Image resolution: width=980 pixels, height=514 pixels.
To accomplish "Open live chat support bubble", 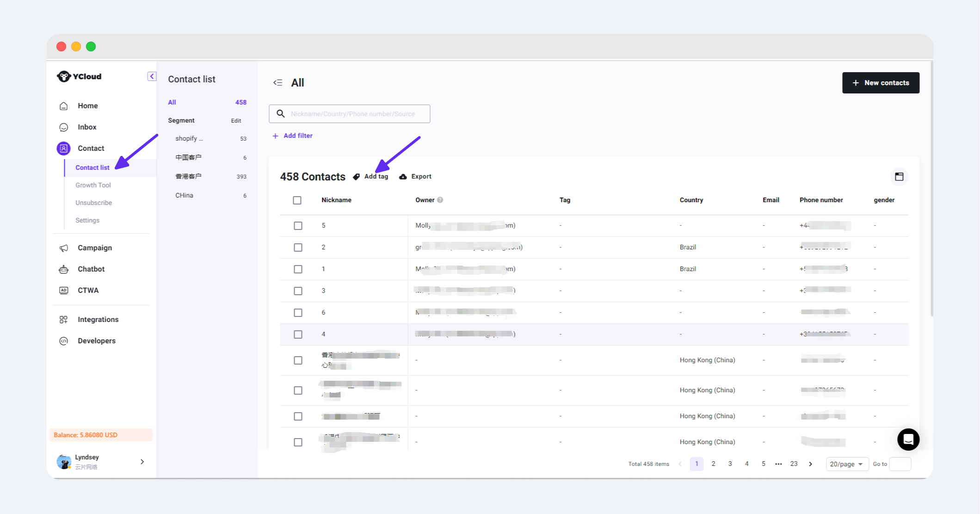I will click(908, 440).
